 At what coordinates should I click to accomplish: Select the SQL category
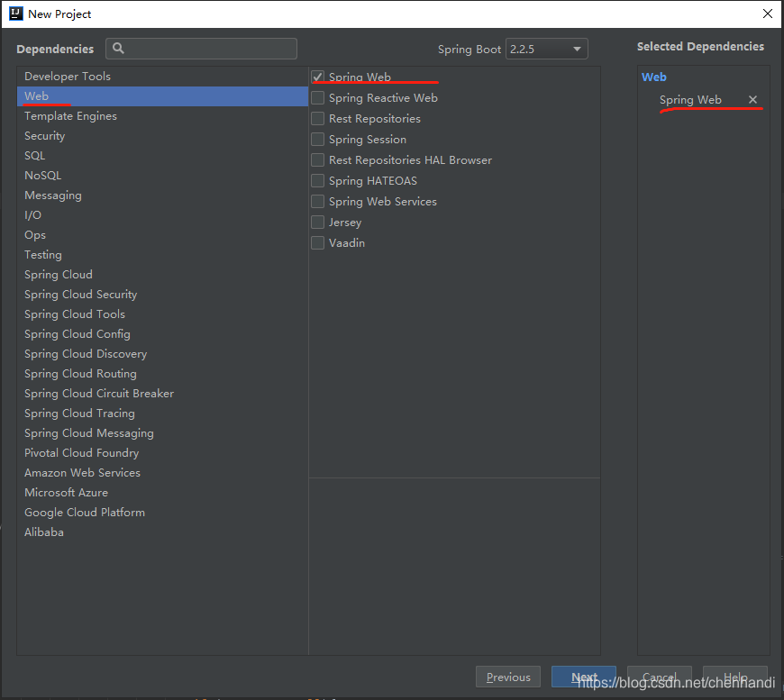162,156
